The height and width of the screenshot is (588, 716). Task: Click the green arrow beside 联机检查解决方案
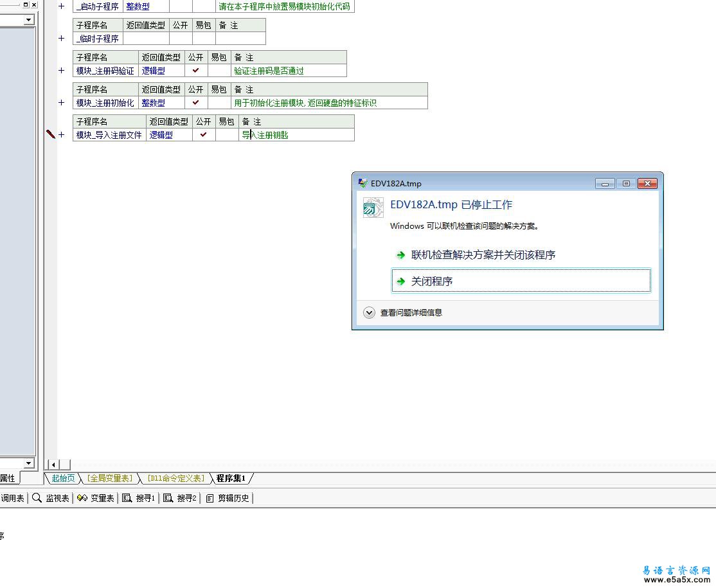[400, 255]
